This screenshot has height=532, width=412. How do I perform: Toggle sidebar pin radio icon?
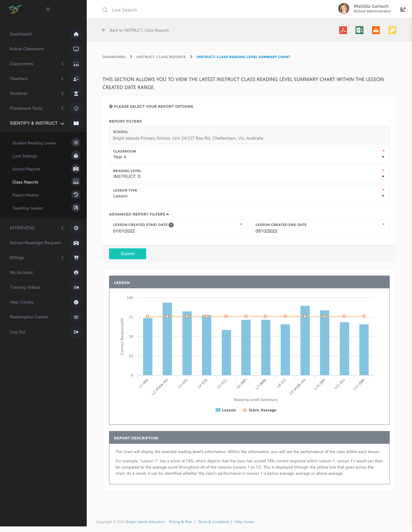(x=48, y=9)
